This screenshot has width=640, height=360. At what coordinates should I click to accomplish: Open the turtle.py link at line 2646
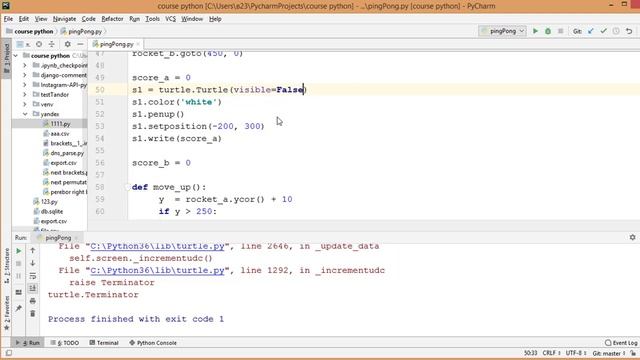click(x=157, y=246)
